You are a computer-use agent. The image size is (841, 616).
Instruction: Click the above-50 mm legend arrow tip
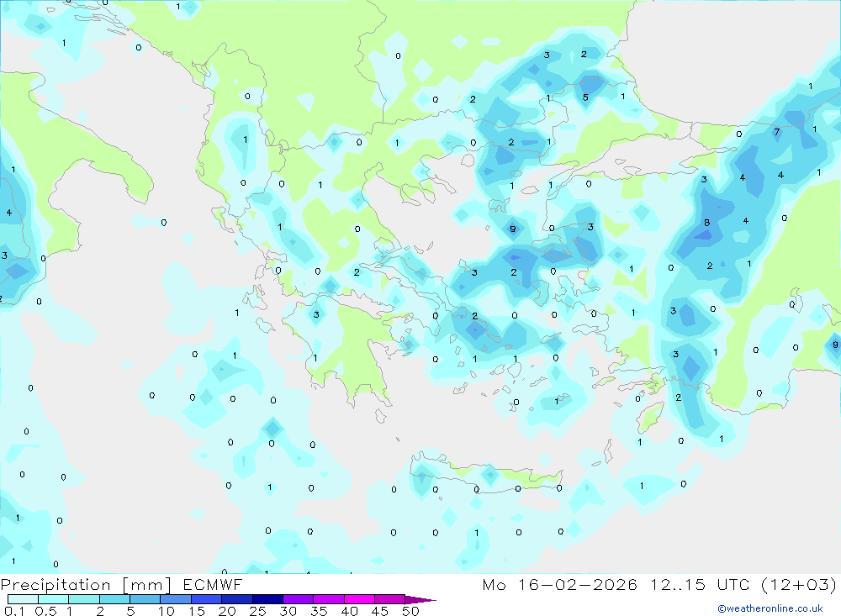(x=420, y=600)
